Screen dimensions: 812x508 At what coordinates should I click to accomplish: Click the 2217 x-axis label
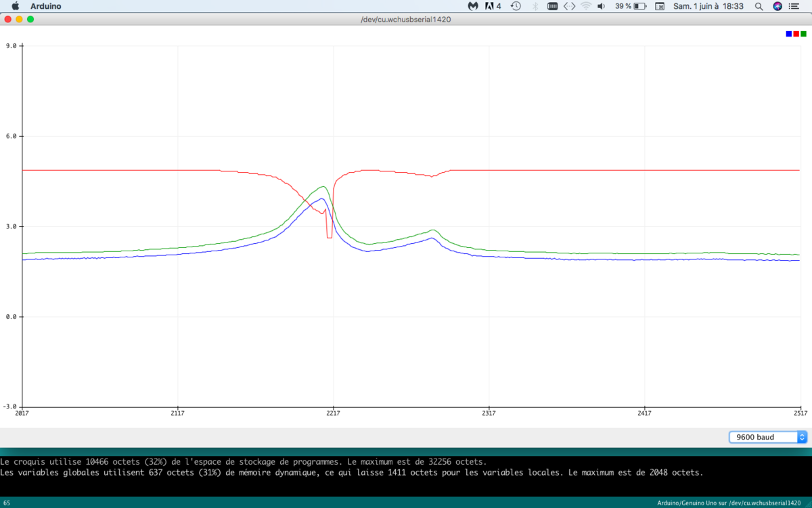pos(334,413)
